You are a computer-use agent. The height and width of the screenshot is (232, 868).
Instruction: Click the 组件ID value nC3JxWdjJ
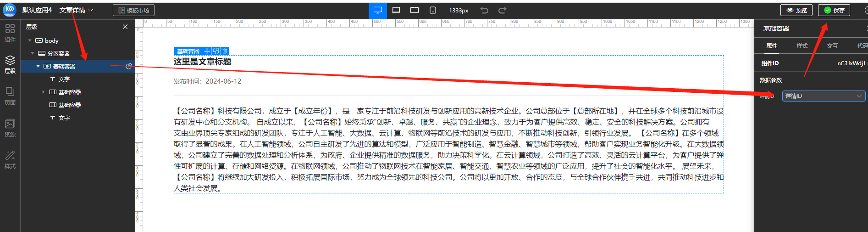[851, 63]
